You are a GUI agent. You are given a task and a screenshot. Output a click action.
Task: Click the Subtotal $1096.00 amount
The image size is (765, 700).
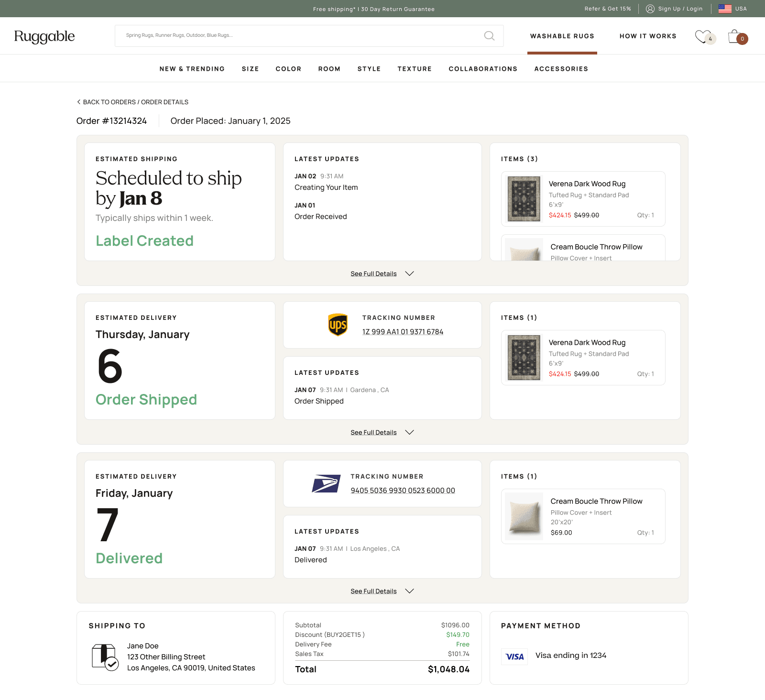coord(455,625)
